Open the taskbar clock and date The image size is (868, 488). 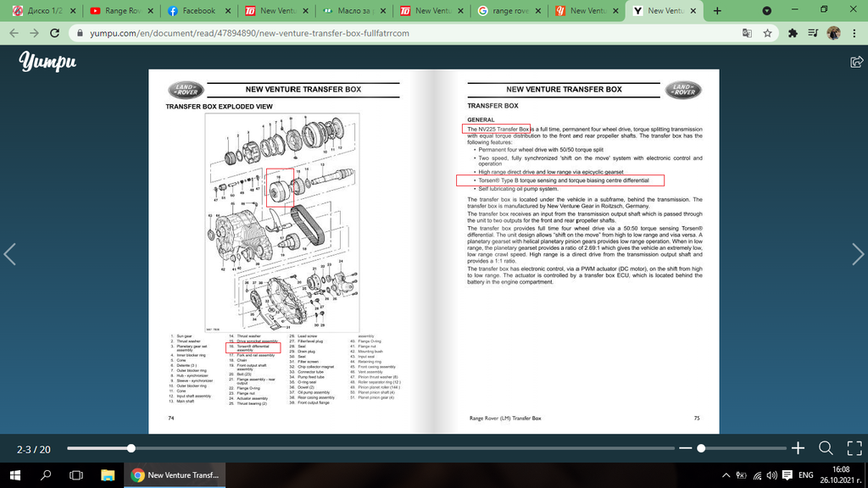pos(841,475)
